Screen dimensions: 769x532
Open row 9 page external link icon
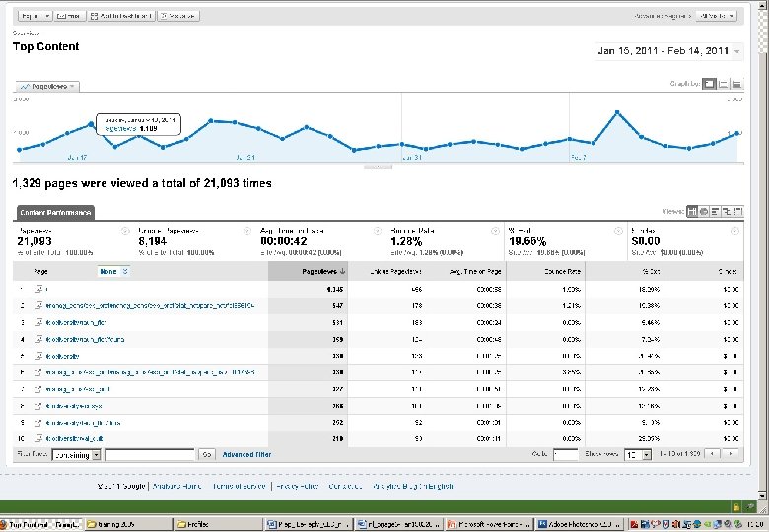click(37, 423)
